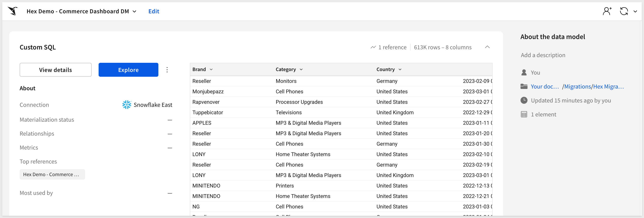The image size is (644, 218).
Task: Click the Sigma bird logo icon
Action: [x=12, y=11]
